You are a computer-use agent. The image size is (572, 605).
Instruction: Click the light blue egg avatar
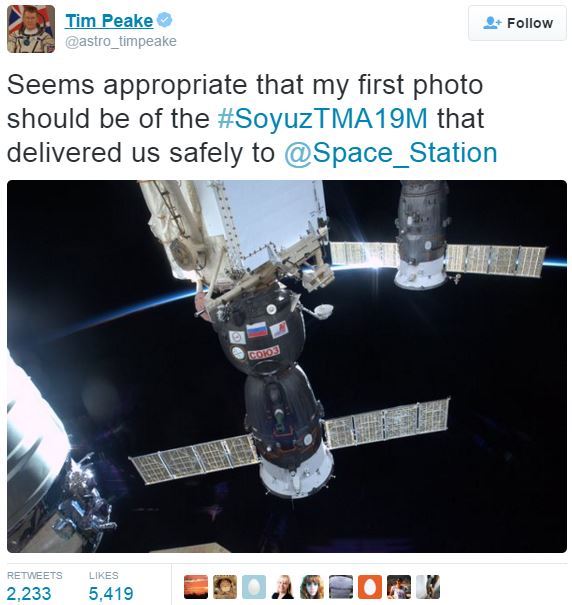tap(254, 587)
